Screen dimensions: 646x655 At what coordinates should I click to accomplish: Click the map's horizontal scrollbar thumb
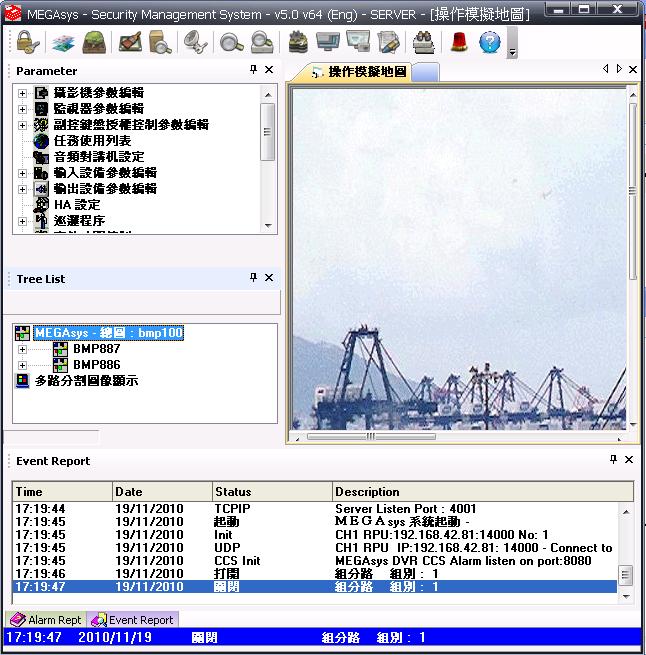point(370,436)
